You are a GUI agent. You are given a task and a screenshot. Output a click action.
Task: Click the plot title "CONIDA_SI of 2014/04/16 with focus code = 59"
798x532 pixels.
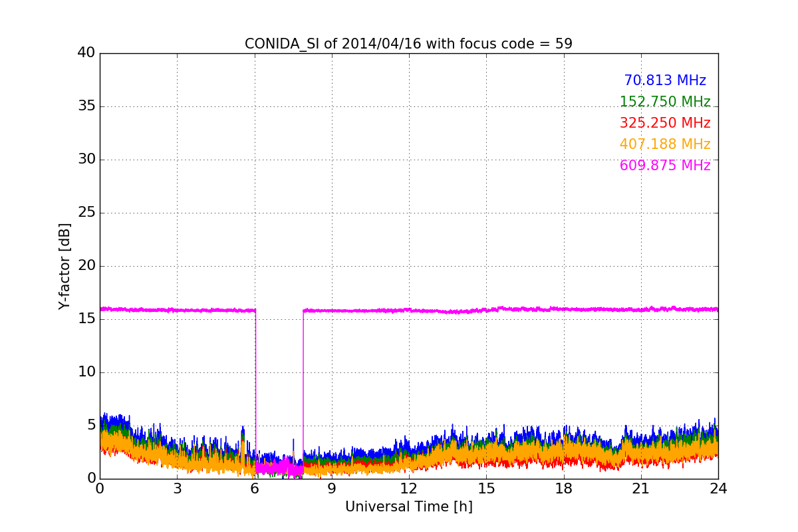(408, 44)
